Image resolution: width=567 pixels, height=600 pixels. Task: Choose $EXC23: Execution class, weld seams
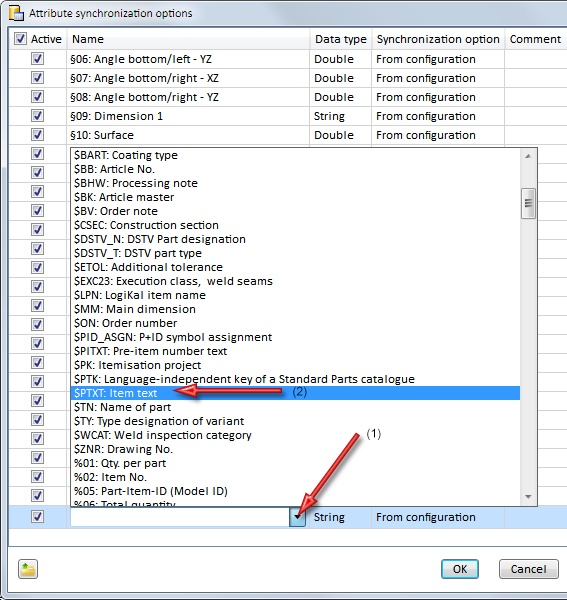(x=295, y=281)
